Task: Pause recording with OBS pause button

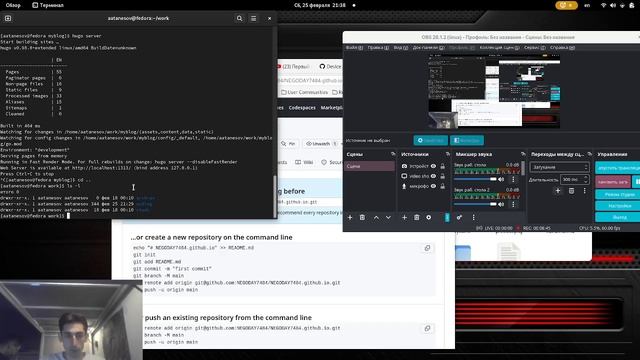Action: [636, 181]
